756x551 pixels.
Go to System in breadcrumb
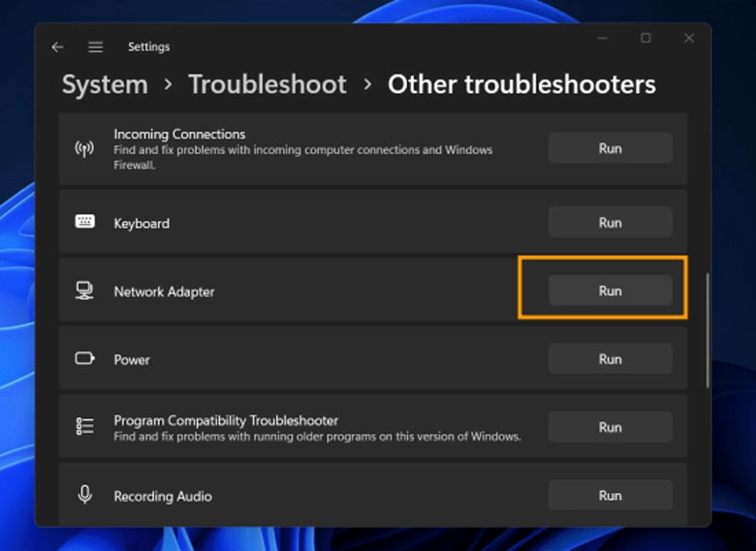105,85
